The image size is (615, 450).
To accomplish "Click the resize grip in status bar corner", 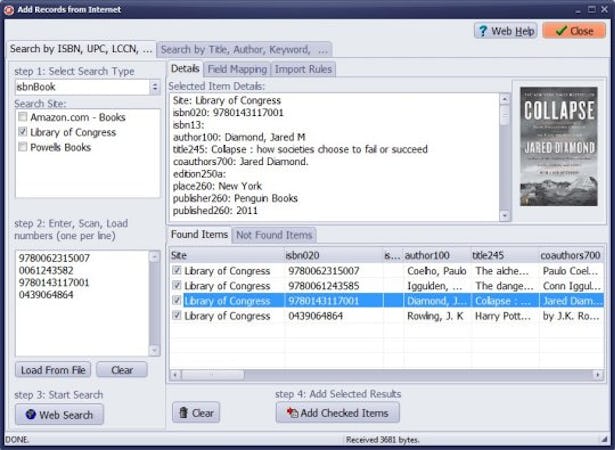I will pyautogui.click(x=604, y=439).
